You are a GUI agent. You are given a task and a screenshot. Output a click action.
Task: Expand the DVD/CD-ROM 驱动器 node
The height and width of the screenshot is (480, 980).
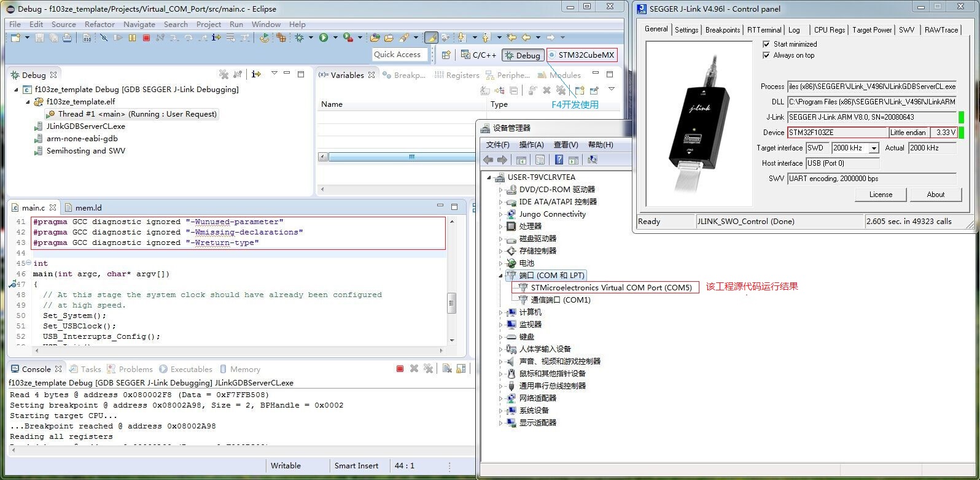(x=501, y=190)
